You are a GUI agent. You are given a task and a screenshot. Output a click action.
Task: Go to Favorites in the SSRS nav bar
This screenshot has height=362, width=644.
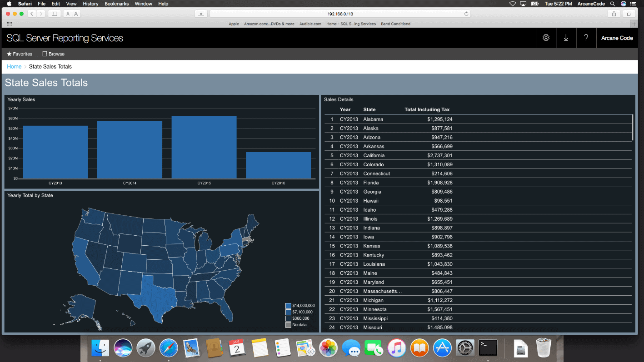20,54
